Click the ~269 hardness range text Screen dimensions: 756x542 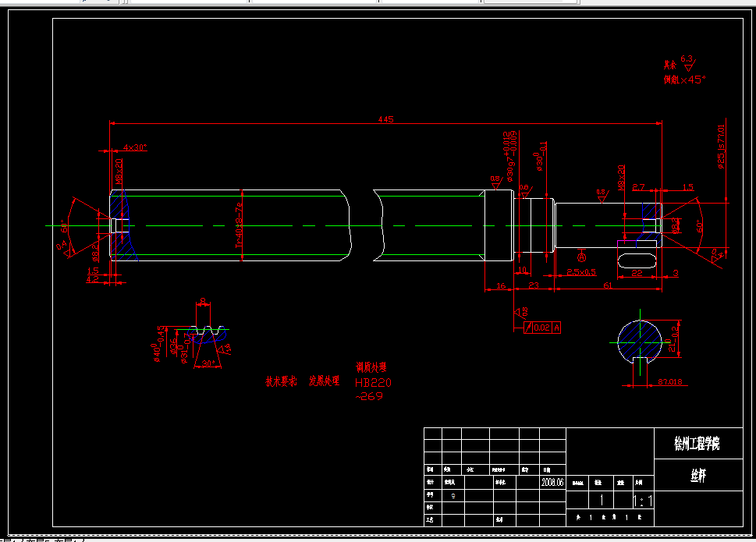click(369, 396)
